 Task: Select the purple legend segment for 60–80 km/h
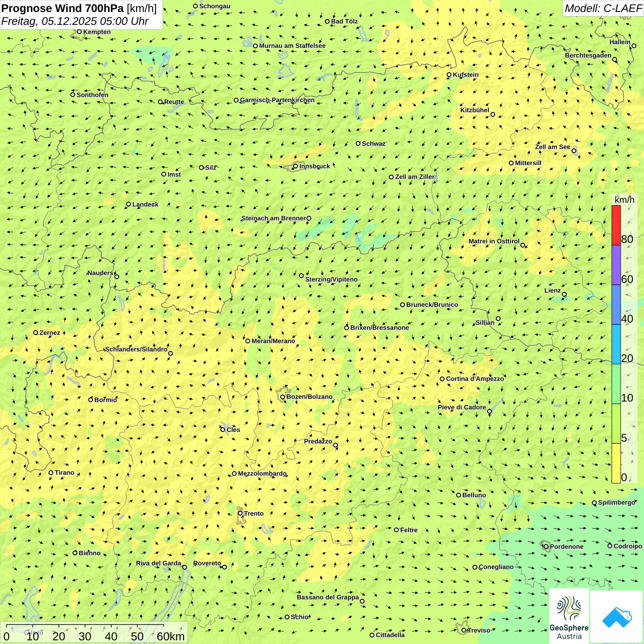pos(616,265)
